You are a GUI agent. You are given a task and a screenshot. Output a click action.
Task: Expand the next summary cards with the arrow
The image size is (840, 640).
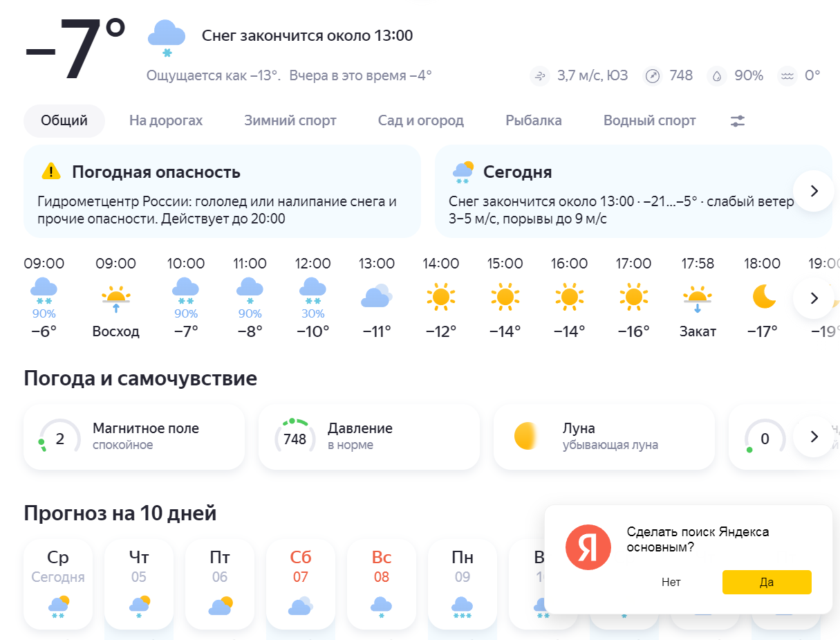tap(814, 191)
